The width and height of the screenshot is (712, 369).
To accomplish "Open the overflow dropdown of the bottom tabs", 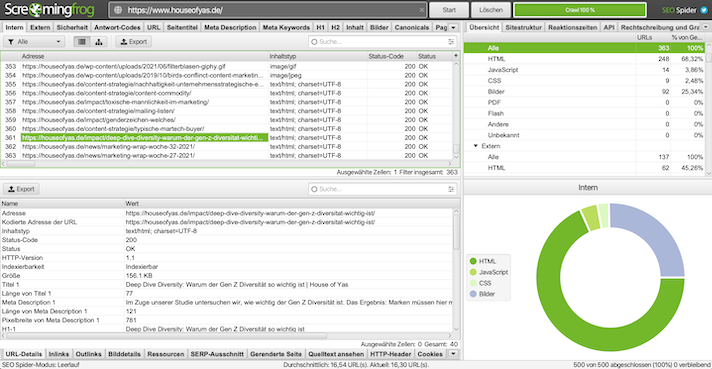I will tap(453, 354).
